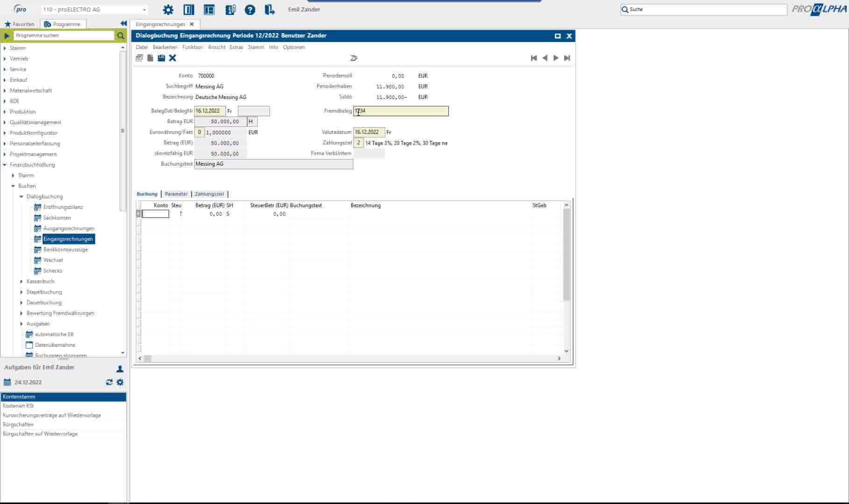Expand the Vertrieb tree node
The width and height of the screenshot is (849, 504).
point(5,59)
